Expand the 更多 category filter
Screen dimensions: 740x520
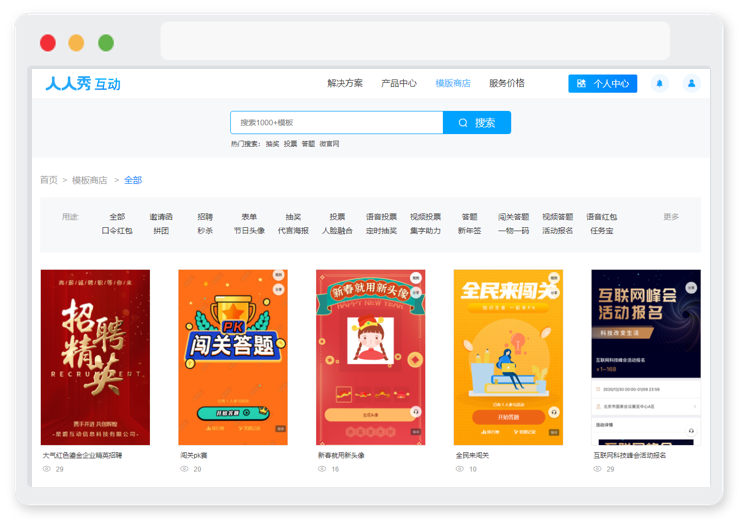[x=671, y=217]
